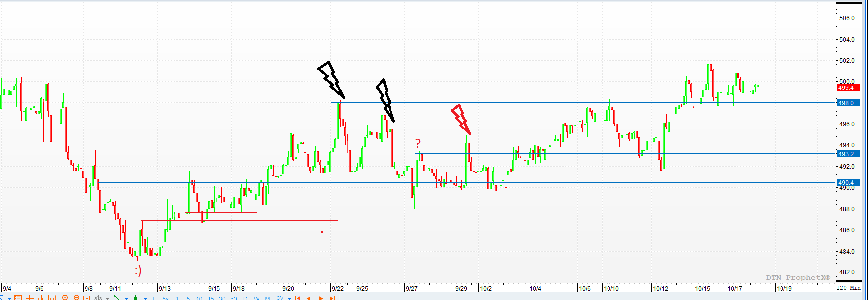Click the compress horizontal spacing icon
This screenshot has width=868, height=300.
[x=41, y=298]
